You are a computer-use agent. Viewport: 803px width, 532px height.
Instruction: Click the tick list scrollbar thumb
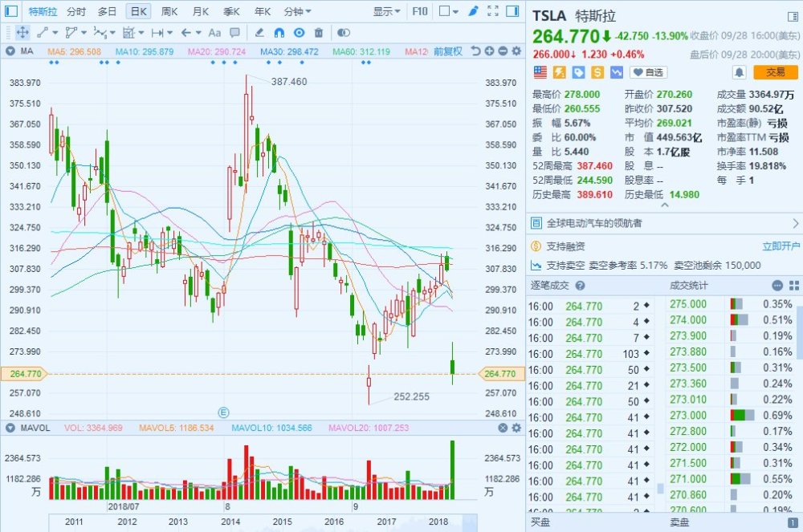coord(659,489)
